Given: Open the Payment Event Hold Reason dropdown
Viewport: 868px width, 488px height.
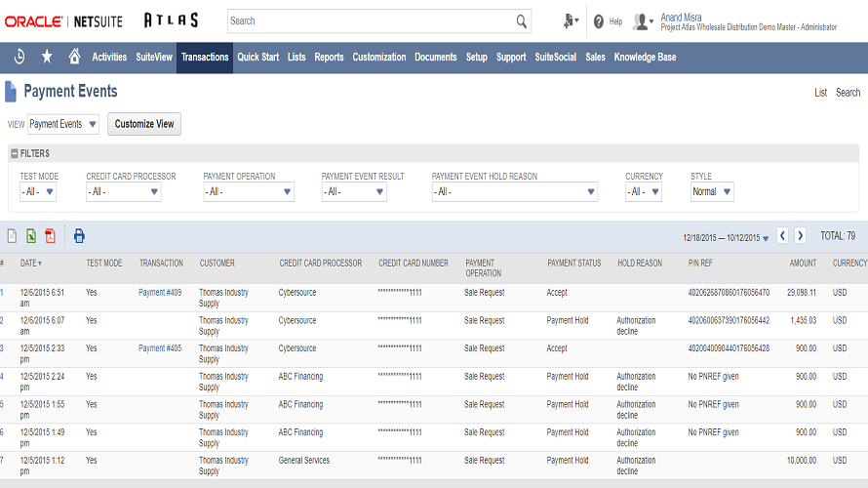Looking at the screenshot, I should pos(514,192).
